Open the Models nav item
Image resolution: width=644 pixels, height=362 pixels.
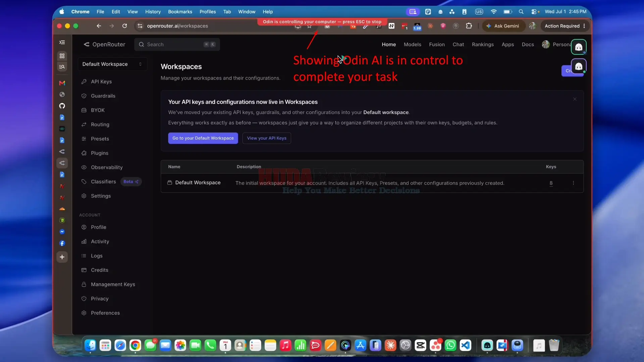pyautogui.click(x=412, y=44)
